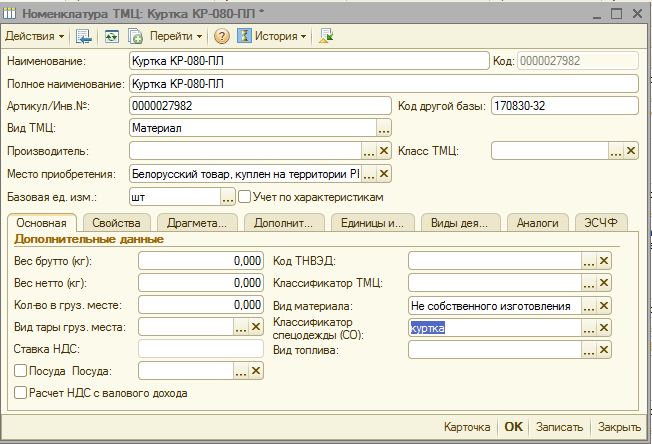Click the first toolbar icon after Действия
The width and height of the screenshot is (652, 444).
(84, 36)
